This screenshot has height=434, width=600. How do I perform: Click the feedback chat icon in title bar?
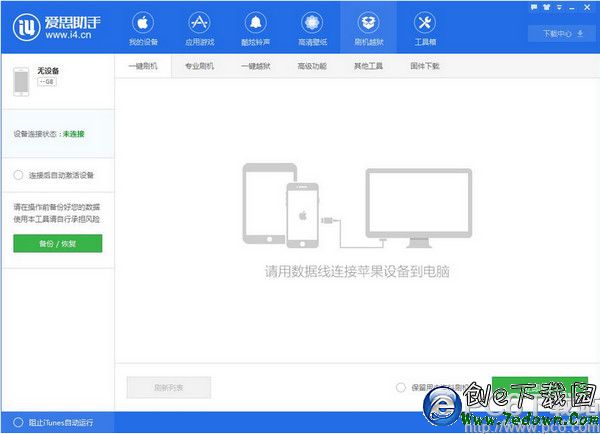(x=534, y=7)
